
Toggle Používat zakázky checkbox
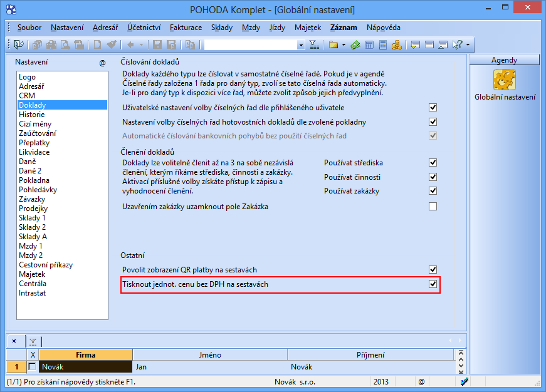tap(433, 190)
